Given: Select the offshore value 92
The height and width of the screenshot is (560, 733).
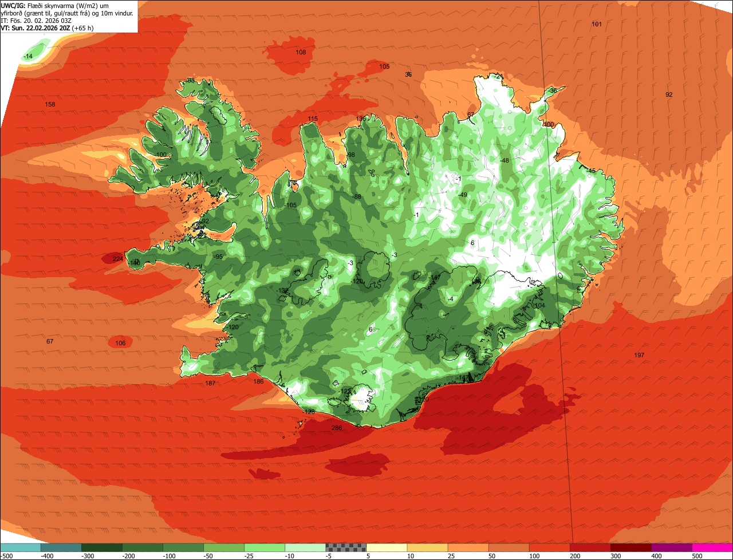Looking at the screenshot, I should pos(669,94).
